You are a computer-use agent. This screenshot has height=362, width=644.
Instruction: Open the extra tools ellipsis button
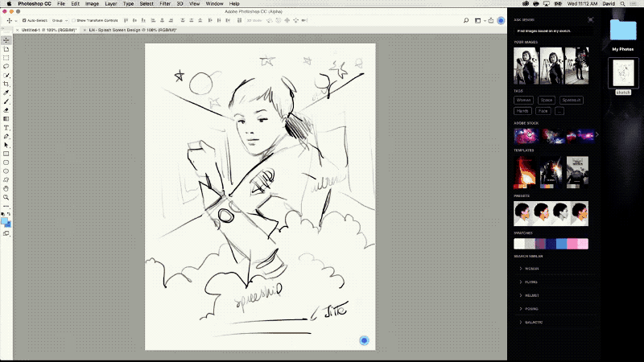point(6,207)
